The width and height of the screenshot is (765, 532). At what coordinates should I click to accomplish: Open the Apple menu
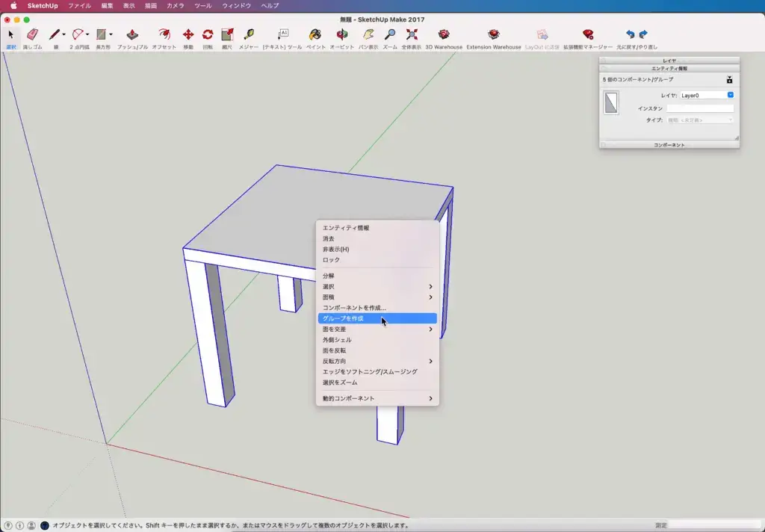click(13, 6)
